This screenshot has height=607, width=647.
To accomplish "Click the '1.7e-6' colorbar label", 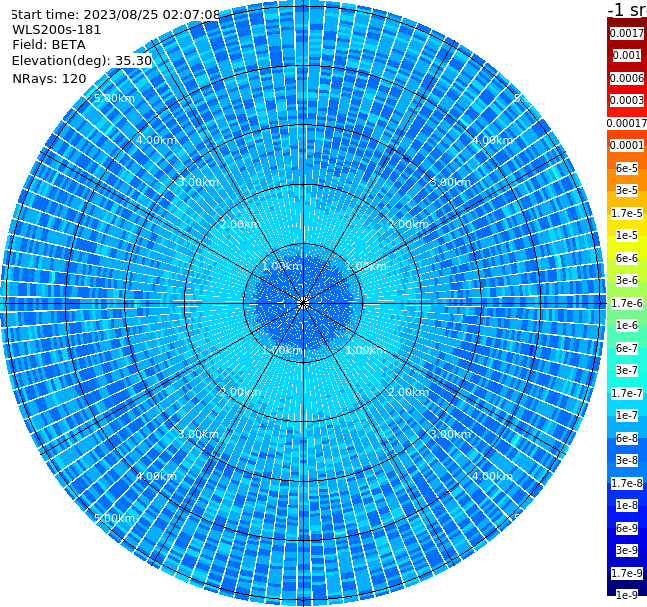I will [627, 303].
